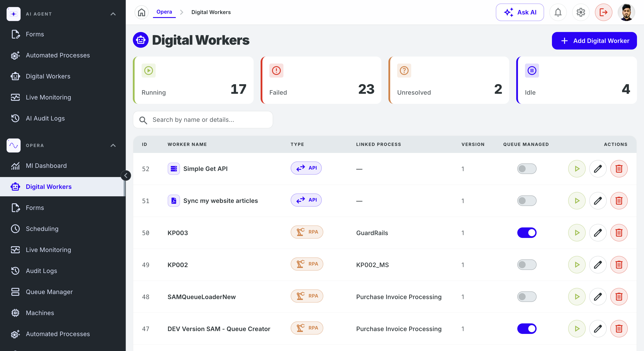Screen dimensions: 644x351
Task: Run the KP002 worker
Action: (x=577, y=264)
